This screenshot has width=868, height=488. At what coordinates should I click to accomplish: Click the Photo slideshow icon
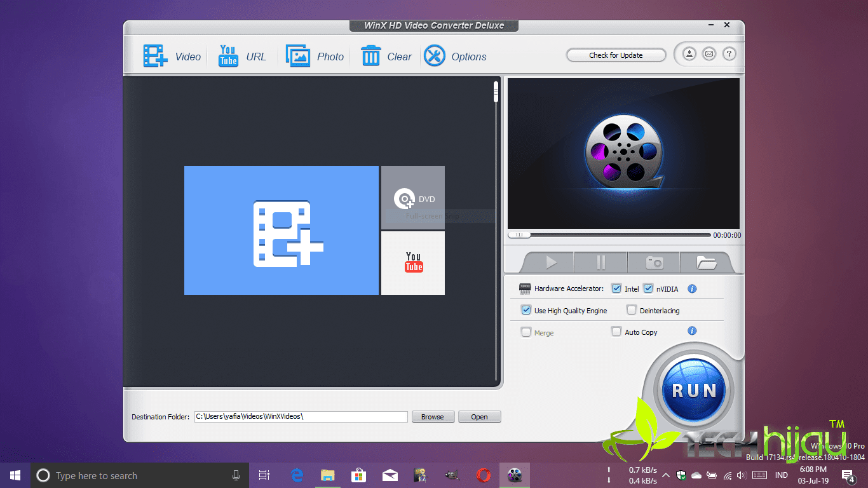pyautogui.click(x=298, y=56)
